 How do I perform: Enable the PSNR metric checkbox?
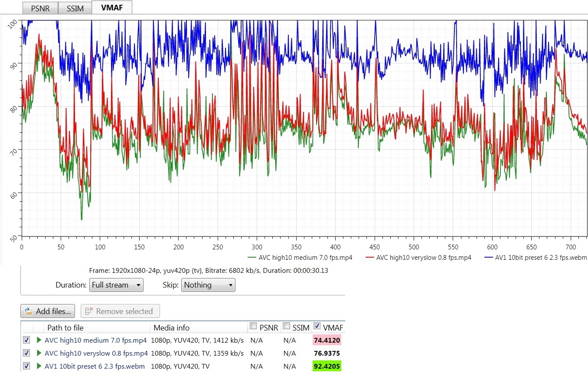tap(253, 327)
